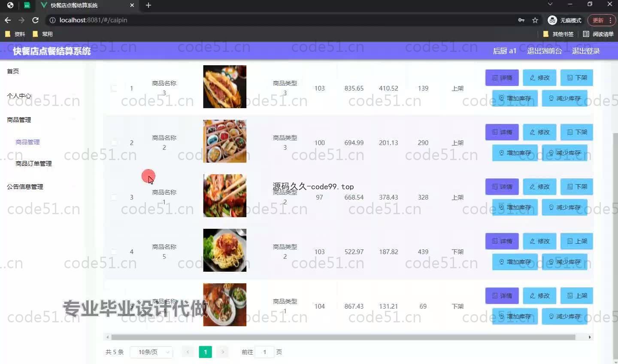Click the next page arrow
This screenshot has width=618, height=364.
tap(222, 352)
